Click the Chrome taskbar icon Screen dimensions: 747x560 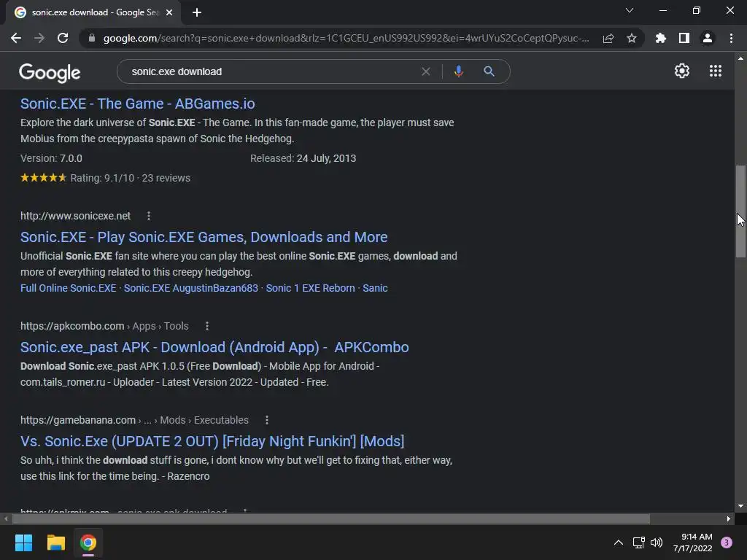88,542
